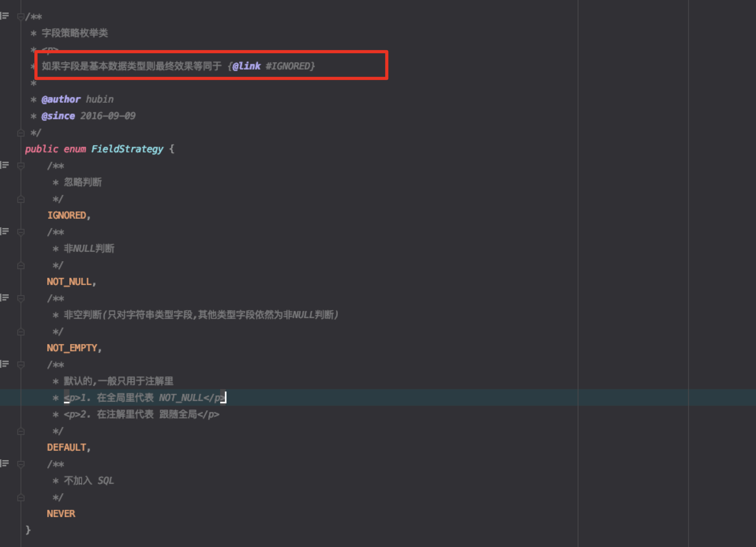Collapse DEFAULT doc comment at its closing marker

point(21,431)
